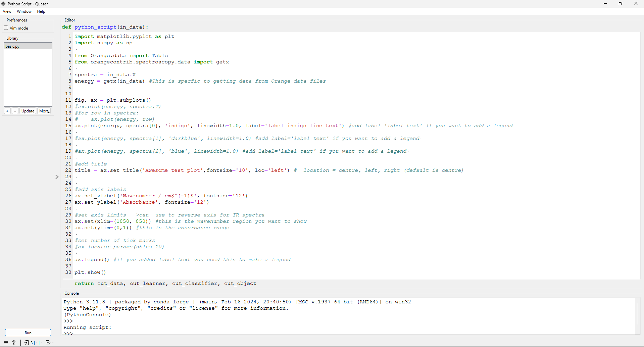Click the '#set axis limits' comment line
Screen dimensions: 644x347
click(x=169, y=215)
